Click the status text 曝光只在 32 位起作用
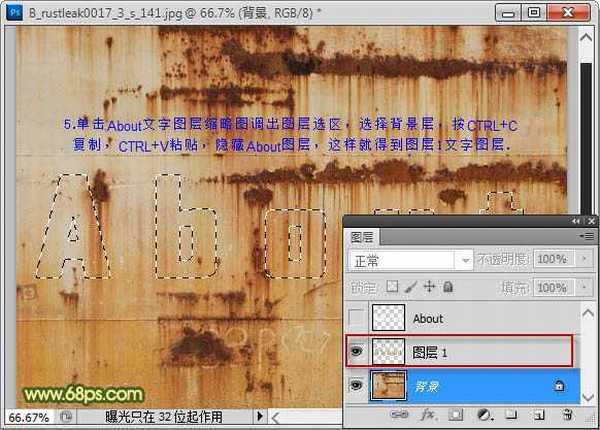The width and height of the screenshot is (600, 430). (x=164, y=417)
